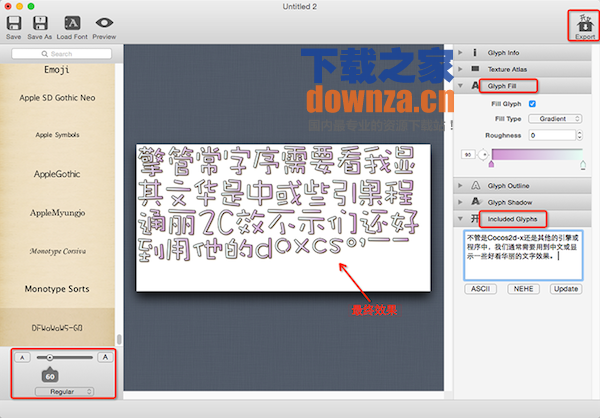Click the Save toolbar icon
Viewport: 600px width, 418px height.
14,23
